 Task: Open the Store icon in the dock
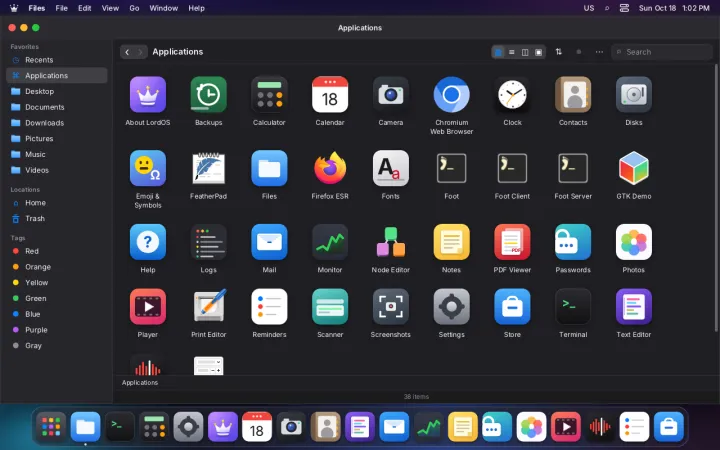(x=669, y=427)
